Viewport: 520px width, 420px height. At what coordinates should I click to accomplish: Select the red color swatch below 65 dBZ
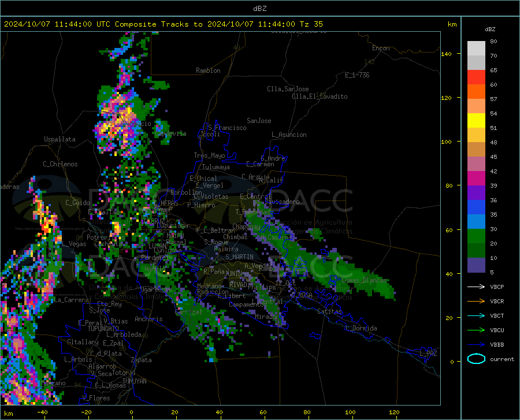(476, 77)
